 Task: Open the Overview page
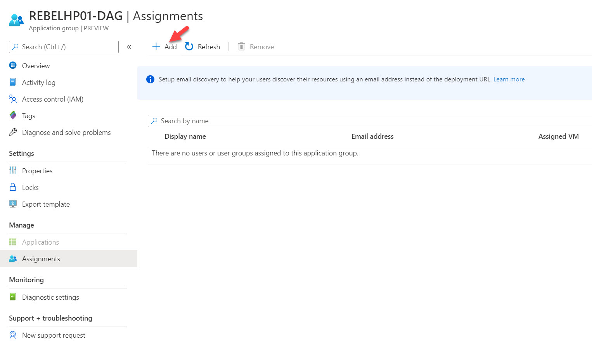(x=36, y=66)
